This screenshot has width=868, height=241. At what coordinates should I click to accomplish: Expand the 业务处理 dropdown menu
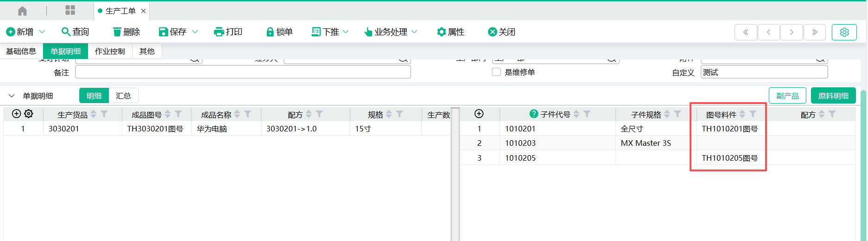pyautogui.click(x=414, y=32)
